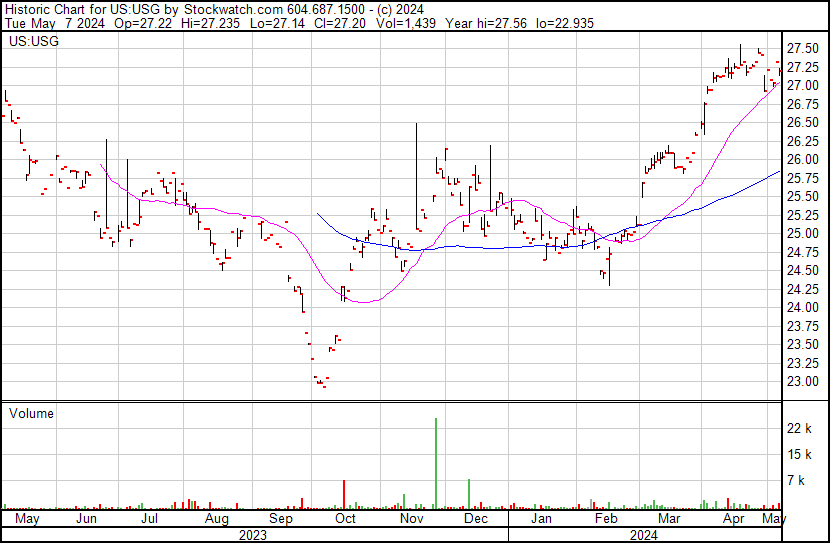Image resolution: width=830 pixels, height=543 pixels.
Task: Click the 7 k volume axis label
Action: pos(796,481)
